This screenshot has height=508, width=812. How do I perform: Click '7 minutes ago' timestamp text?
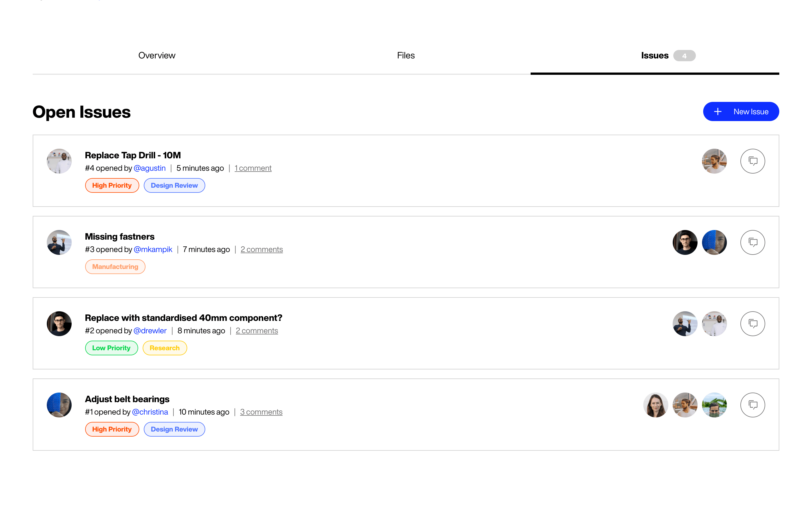(206, 249)
